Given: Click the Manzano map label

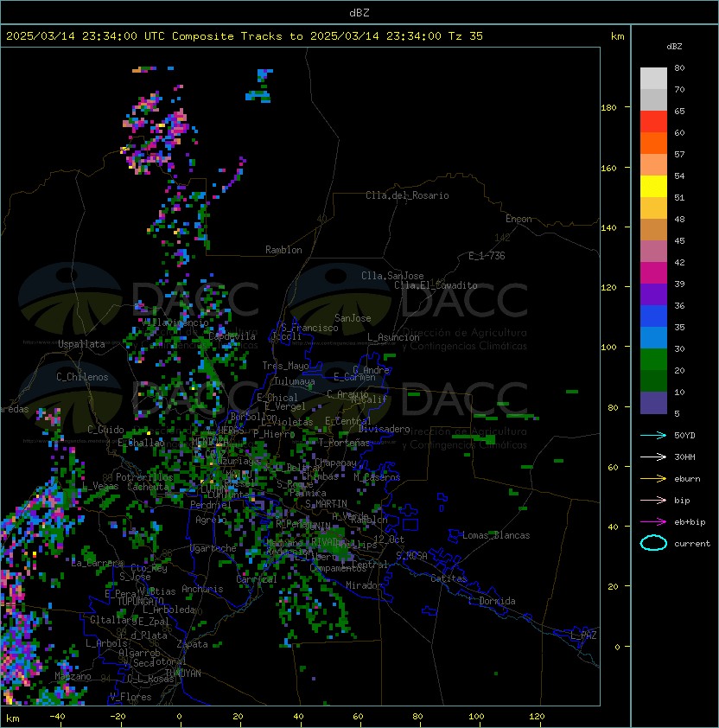Looking at the screenshot, I should click(73, 676).
